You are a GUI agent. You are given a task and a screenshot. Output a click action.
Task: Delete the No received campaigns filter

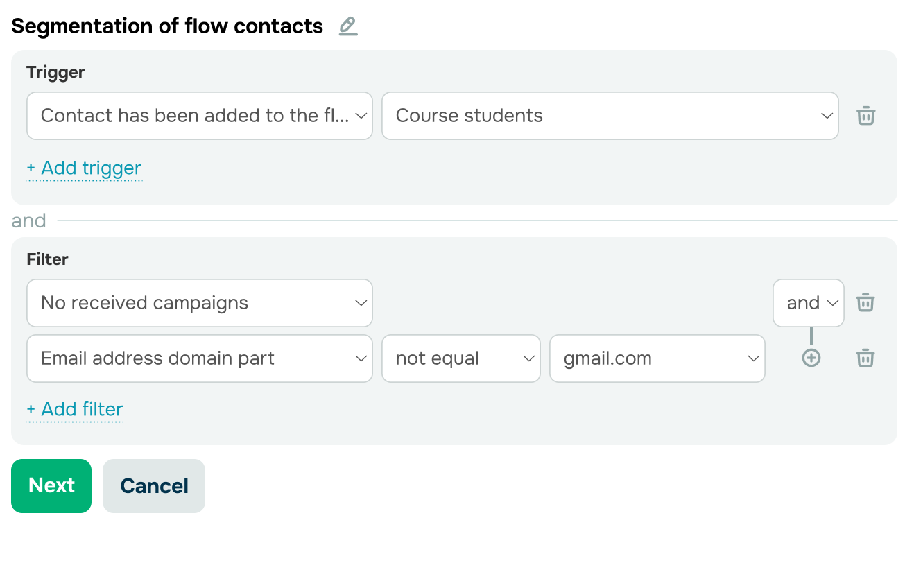pyautogui.click(x=865, y=303)
